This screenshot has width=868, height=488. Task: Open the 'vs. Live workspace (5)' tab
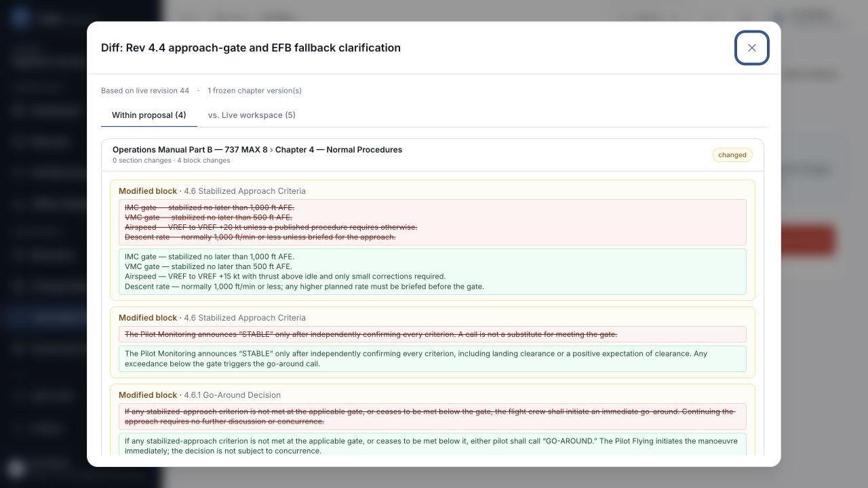(252, 115)
